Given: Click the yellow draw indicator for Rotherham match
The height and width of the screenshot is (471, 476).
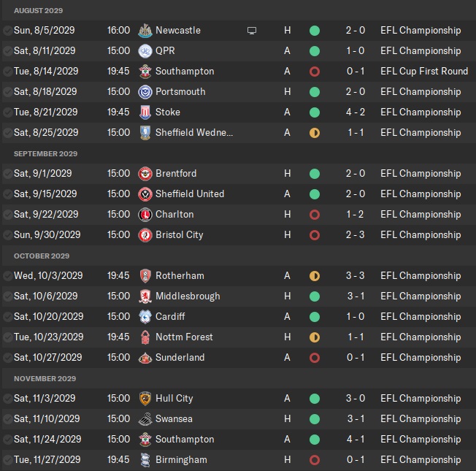Looking at the screenshot, I should (x=315, y=276).
